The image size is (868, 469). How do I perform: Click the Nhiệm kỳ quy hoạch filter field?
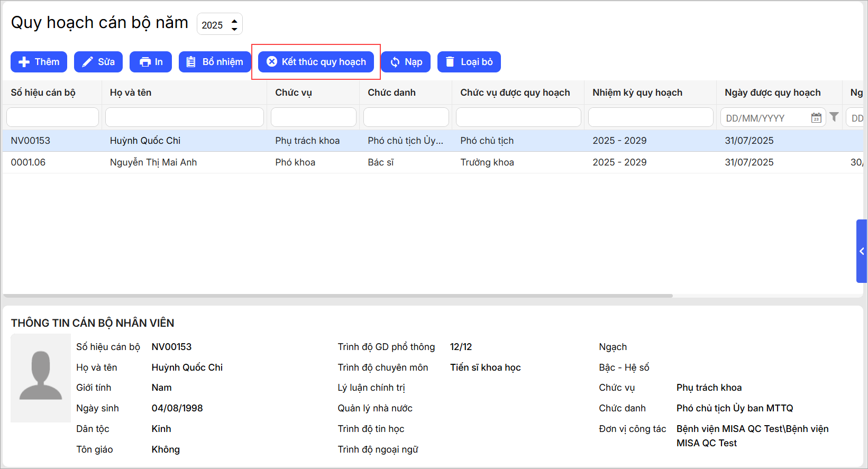[x=650, y=117]
